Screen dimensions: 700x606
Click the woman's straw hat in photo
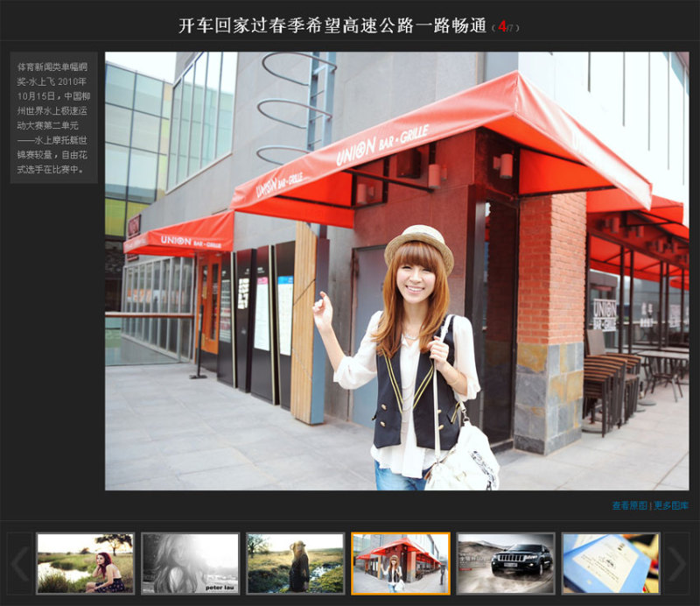418,241
